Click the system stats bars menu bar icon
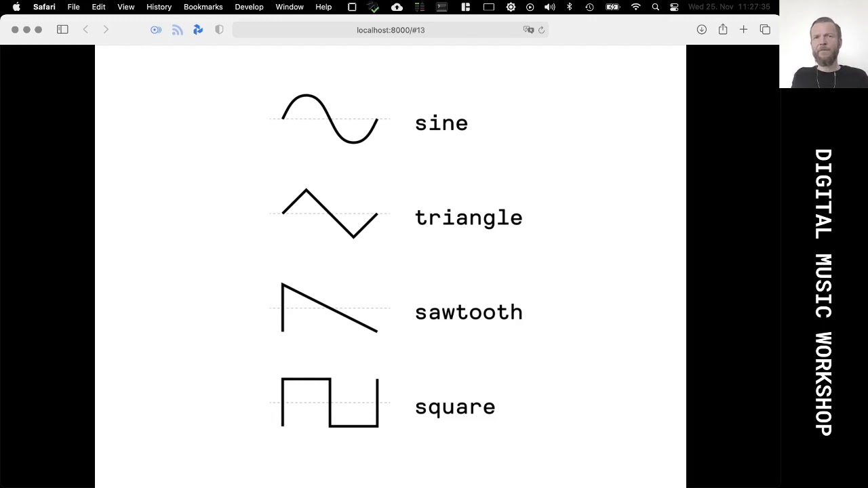The width and height of the screenshot is (868, 488). 420,7
